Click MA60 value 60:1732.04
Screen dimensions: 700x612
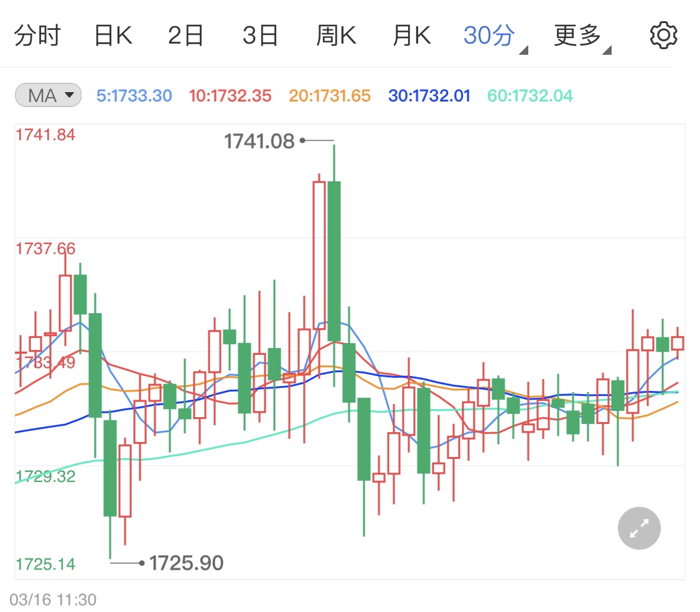pos(530,96)
